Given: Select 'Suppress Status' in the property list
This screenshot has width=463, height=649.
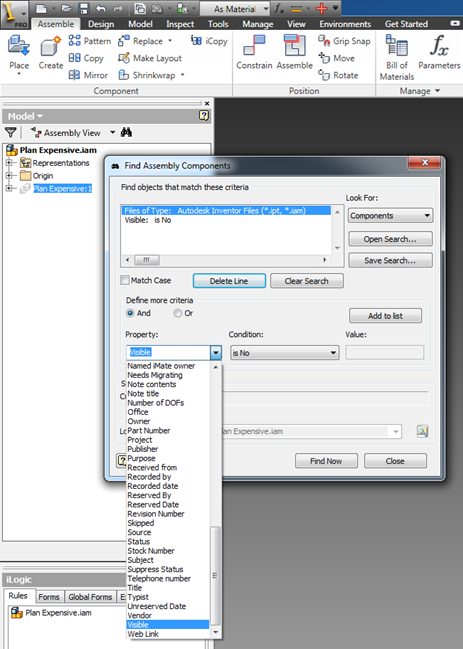Looking at the screenshot, I should pyautogui.click(x=167, y=569).
